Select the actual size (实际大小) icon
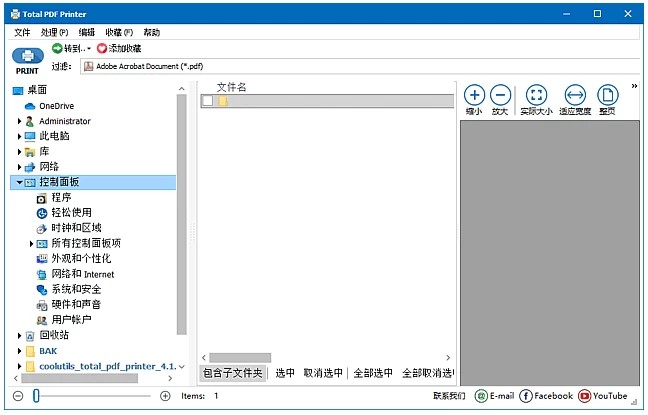 (536, 96)
